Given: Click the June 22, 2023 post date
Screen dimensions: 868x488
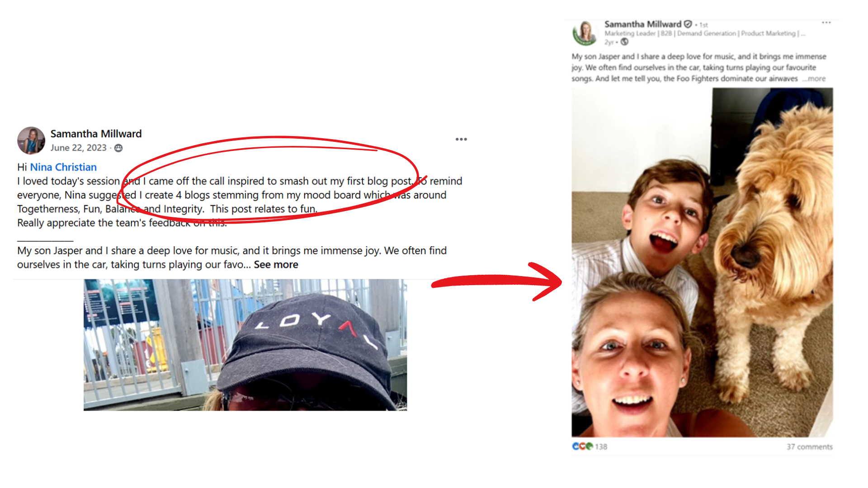Looking at the screenshot, I should [x=78, y=148].
